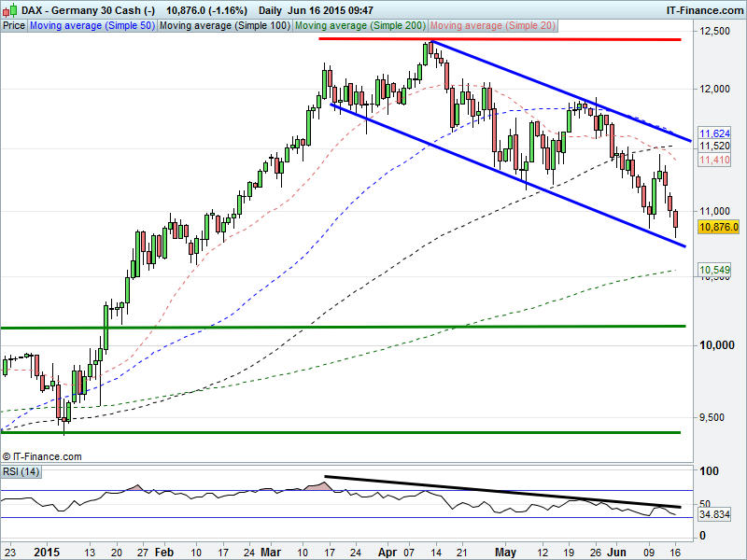Toggle the Moving average (Simple 100) indicator label
The width and height of the screenshot is (747, 560).
coord(224,26)
